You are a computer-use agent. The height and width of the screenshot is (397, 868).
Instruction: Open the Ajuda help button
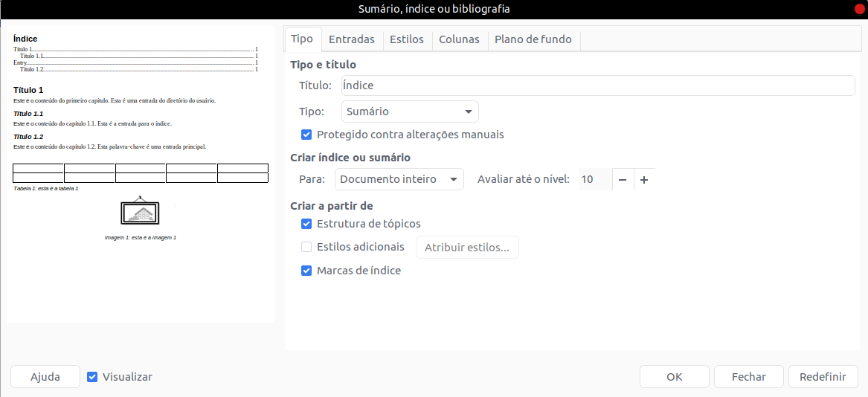[45, 377]
